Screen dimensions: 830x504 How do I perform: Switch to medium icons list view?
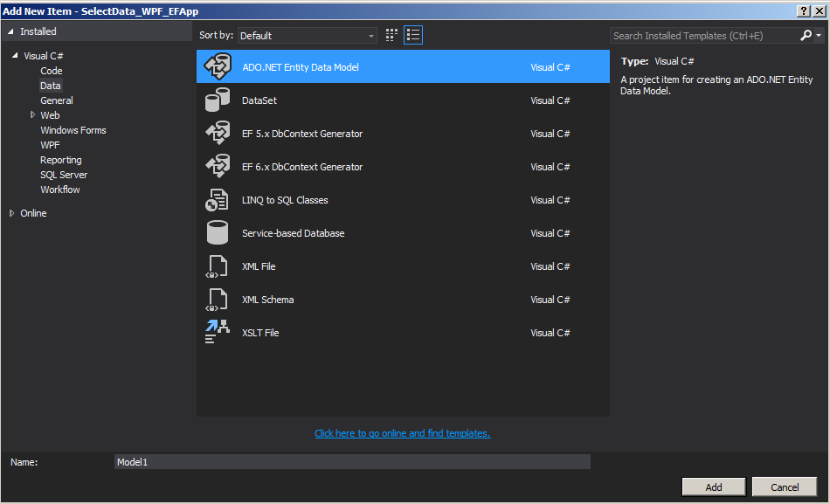[x=413, y=35]
